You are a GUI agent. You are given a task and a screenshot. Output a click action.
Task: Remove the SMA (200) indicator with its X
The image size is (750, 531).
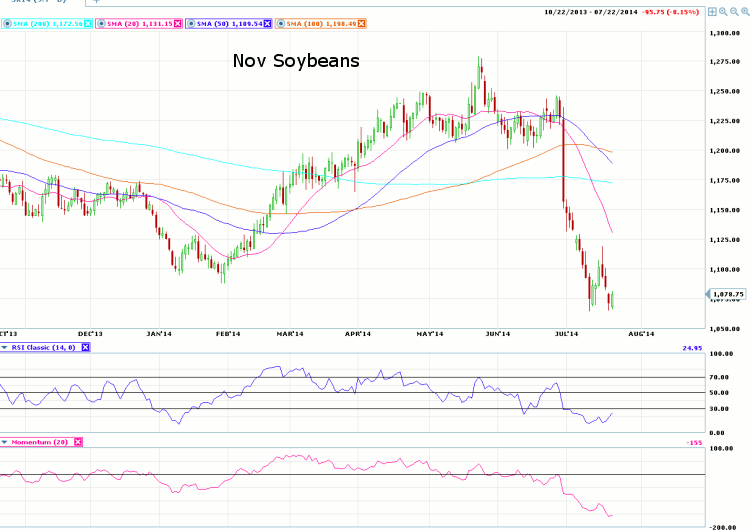click(87, 23)
